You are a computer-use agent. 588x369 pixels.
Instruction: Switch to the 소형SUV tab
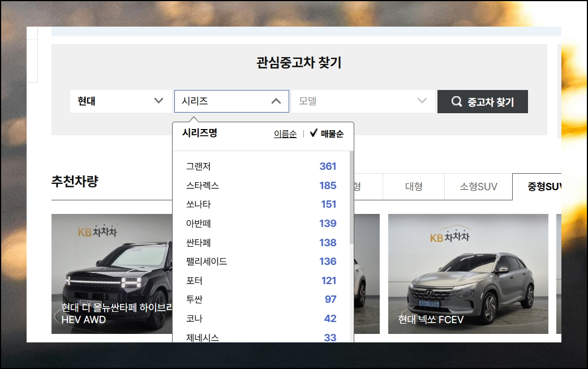point(479,186)
